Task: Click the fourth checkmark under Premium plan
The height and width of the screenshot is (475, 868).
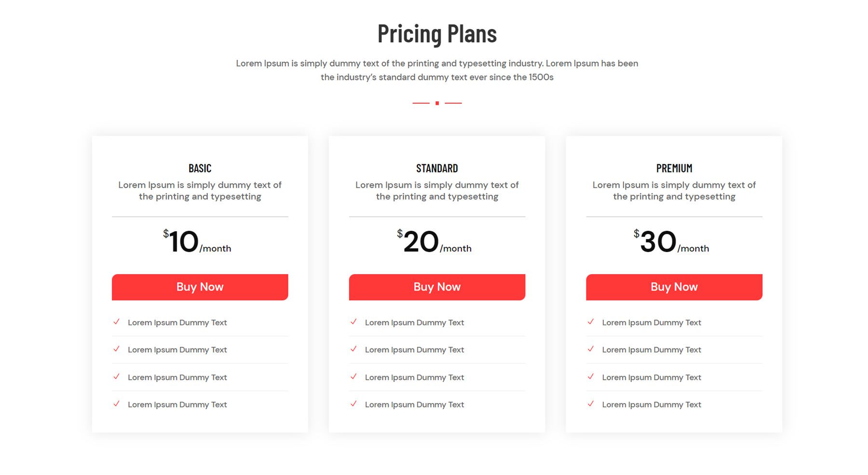Action: tap(592, 405)
